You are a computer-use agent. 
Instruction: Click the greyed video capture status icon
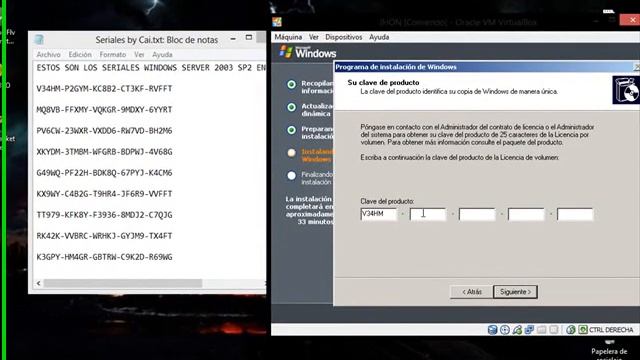point(554,329)
